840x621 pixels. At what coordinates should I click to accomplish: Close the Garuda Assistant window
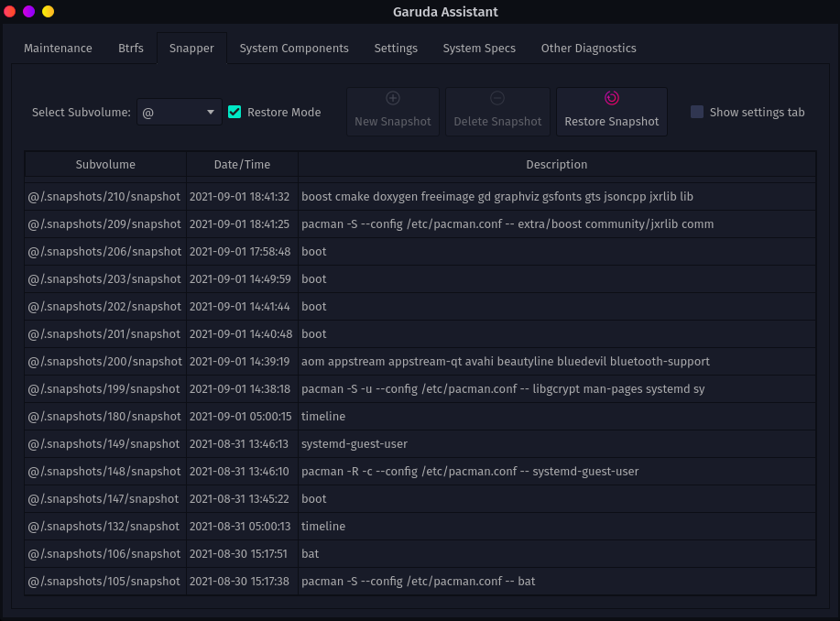pyautogui.click(x=10, y=12)
